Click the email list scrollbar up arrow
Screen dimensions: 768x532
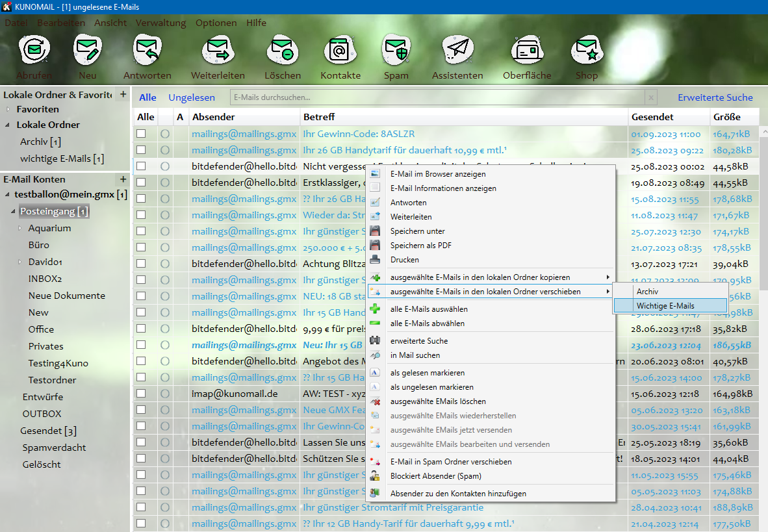point(763,133)
